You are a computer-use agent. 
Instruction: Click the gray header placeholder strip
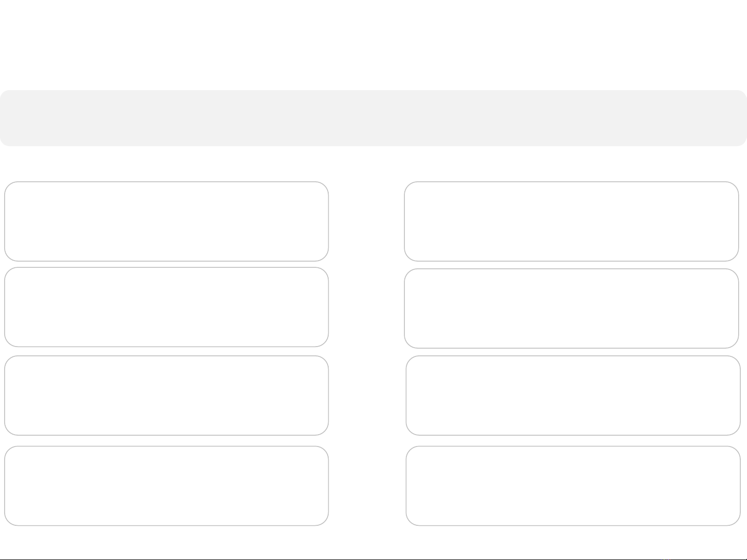click(x=373, y=118)
